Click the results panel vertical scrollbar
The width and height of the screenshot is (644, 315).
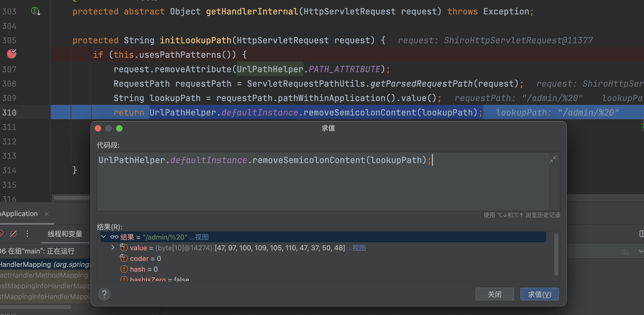tap(556, 254)
